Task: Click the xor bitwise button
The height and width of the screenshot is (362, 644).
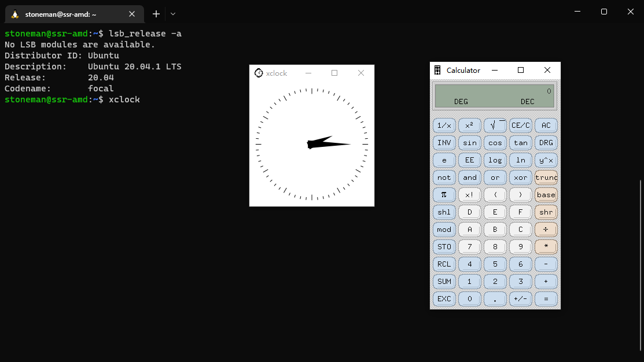Action: [520, 178]
